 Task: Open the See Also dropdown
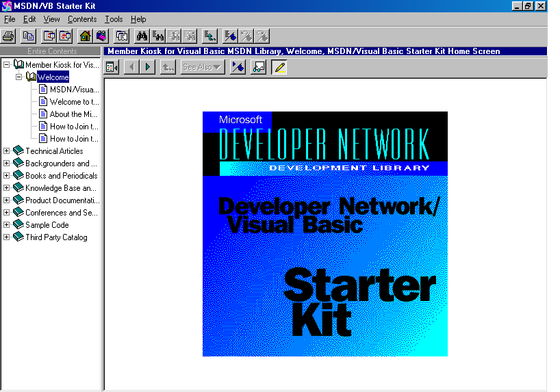[x=203, y=67]
